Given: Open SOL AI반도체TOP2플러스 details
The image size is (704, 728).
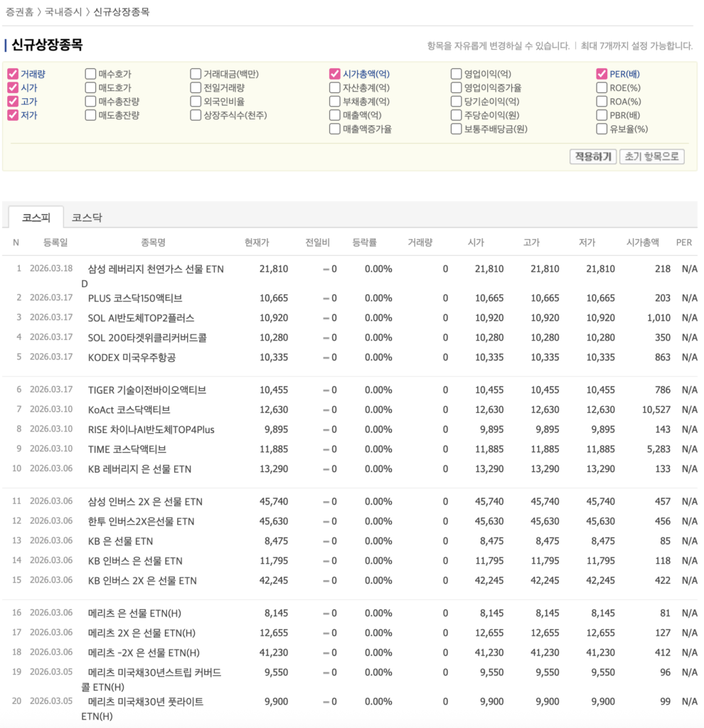Looking at the screenshot, I should tap(141, 318).
